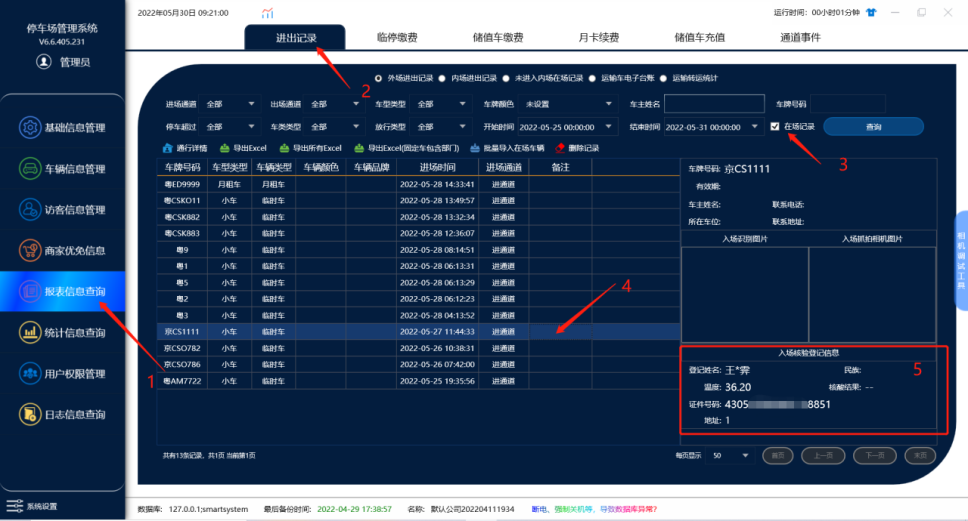Open 系统设置 sliders icon
This screenshot has width=968, height=521.
point(14,506)
